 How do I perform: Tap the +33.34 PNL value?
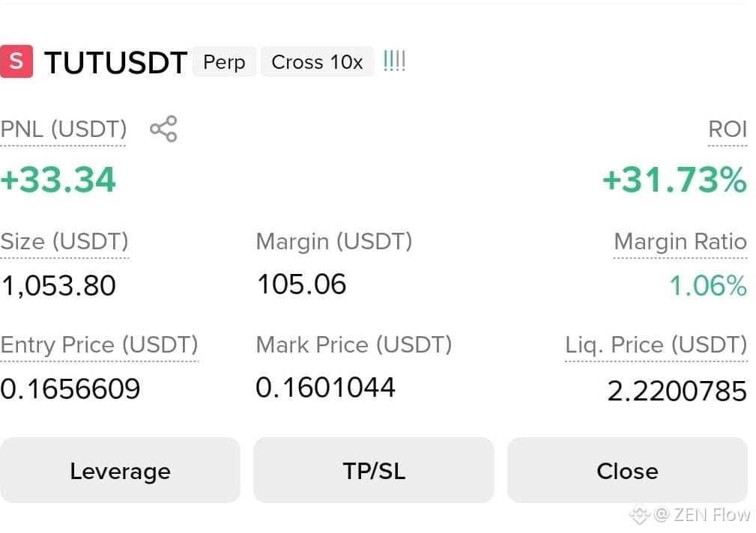58,180
